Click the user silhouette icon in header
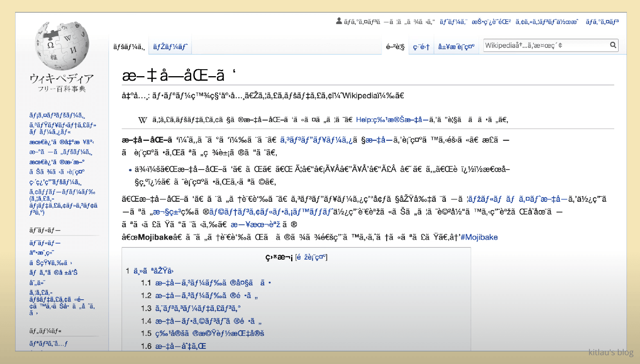 tap(339, 21)
